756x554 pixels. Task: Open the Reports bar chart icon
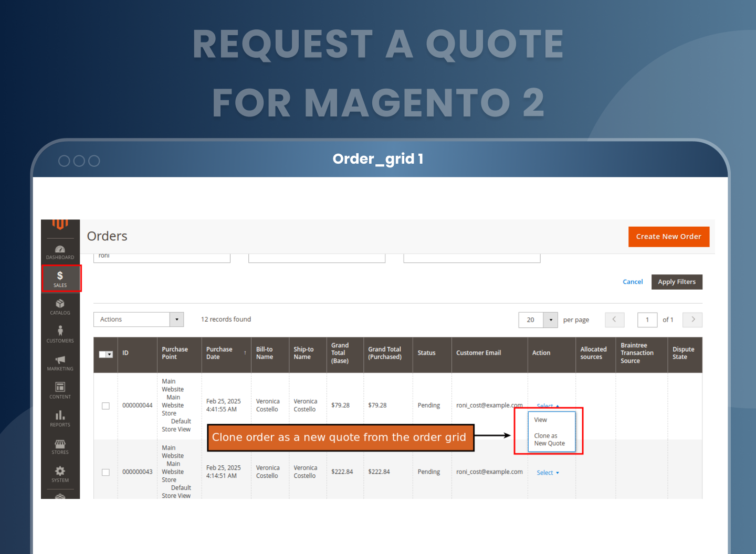point(60,418)
